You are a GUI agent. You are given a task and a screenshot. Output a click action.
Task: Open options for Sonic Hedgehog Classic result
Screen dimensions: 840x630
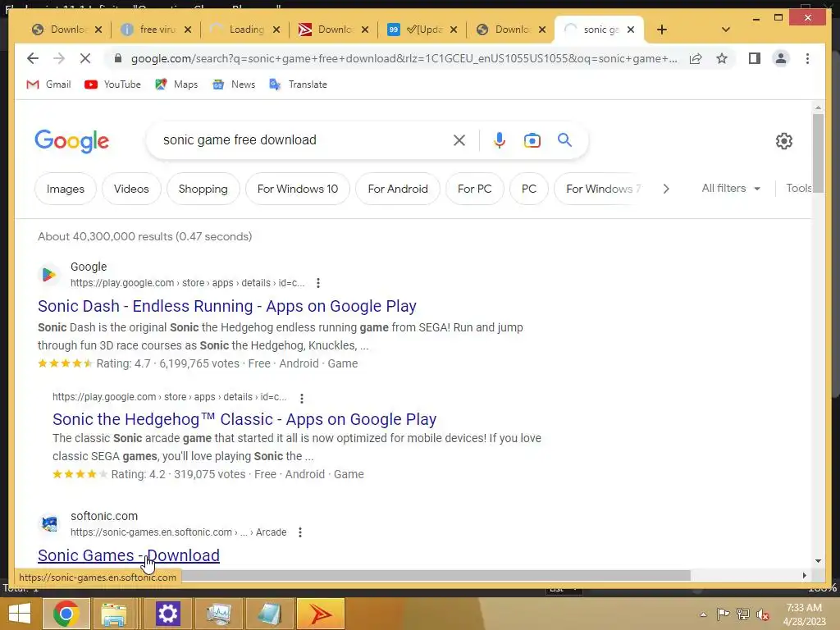click(x=302, y=398)
